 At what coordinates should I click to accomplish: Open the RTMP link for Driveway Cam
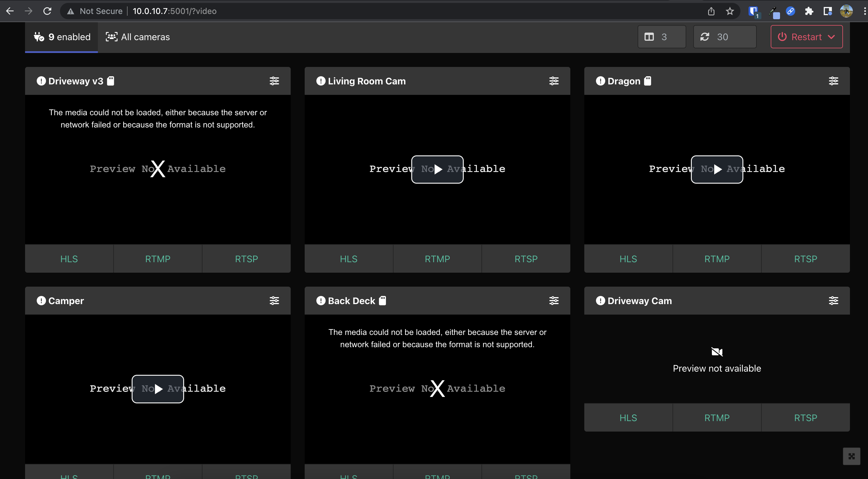(717, 417)
